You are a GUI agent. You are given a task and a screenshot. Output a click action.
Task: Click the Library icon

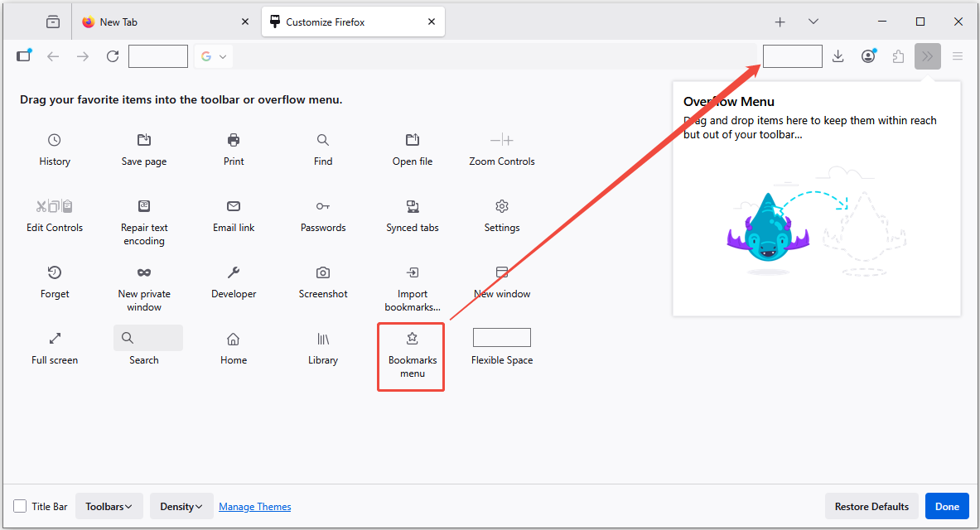pyautogui.click(x=322, y=338)
